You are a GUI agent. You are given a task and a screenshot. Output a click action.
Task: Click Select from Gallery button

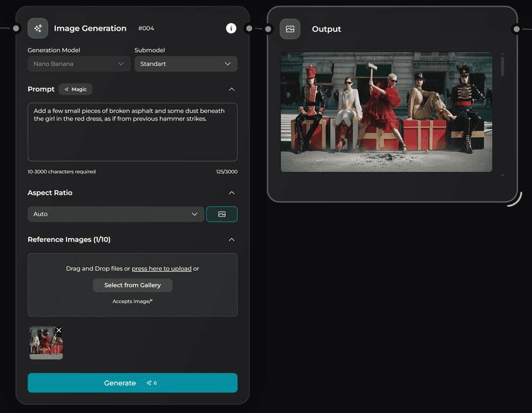(x=132, y=285)
